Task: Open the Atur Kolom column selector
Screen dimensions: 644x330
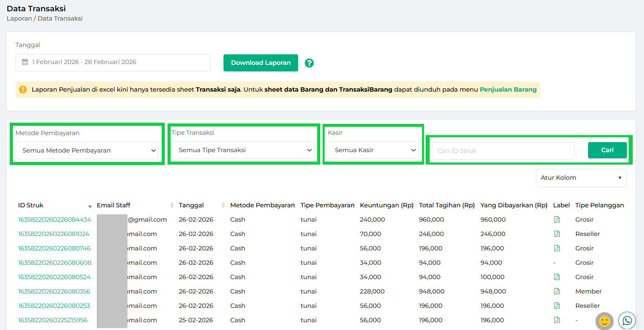Action: click(x=581, y=178)
